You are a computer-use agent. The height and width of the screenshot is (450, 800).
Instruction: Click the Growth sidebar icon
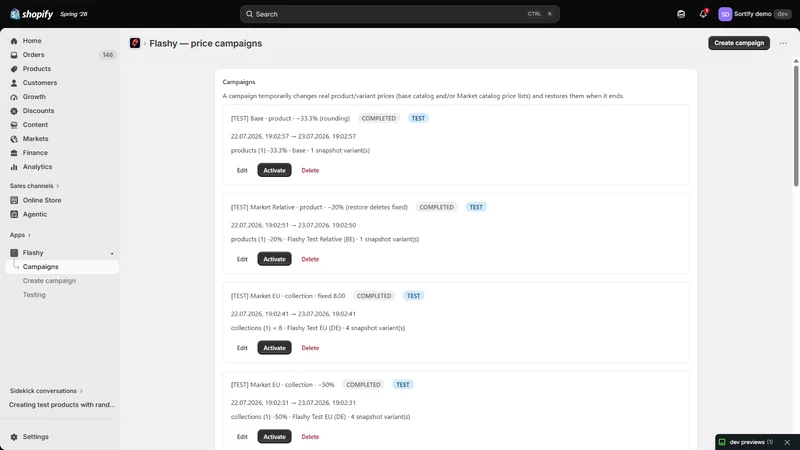14,97
